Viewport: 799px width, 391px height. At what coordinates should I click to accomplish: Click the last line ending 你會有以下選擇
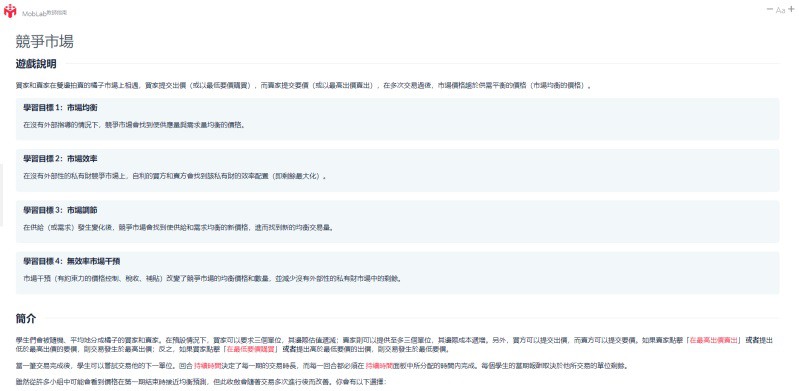click(x=202, y=382)
